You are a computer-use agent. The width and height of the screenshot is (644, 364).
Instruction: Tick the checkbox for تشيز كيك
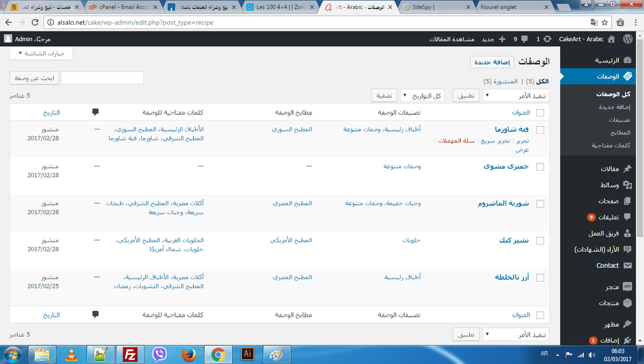point(540,241)
